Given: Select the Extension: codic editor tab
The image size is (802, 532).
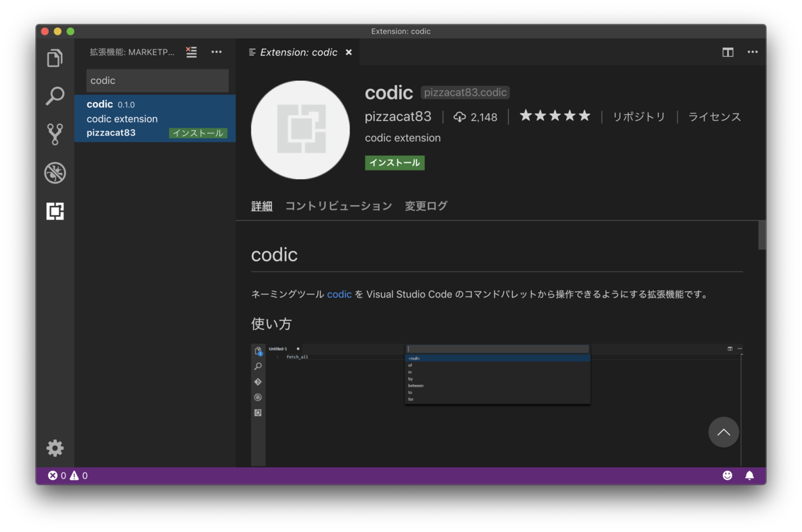Looking at the screenshot, I should (x=298, y=52).
